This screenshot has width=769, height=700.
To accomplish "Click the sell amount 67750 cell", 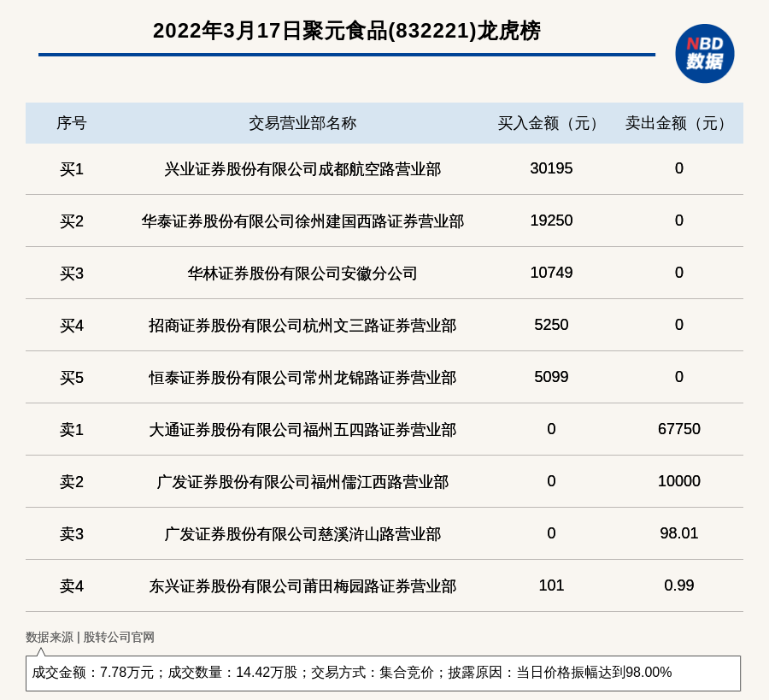I will tap(678, 429).
